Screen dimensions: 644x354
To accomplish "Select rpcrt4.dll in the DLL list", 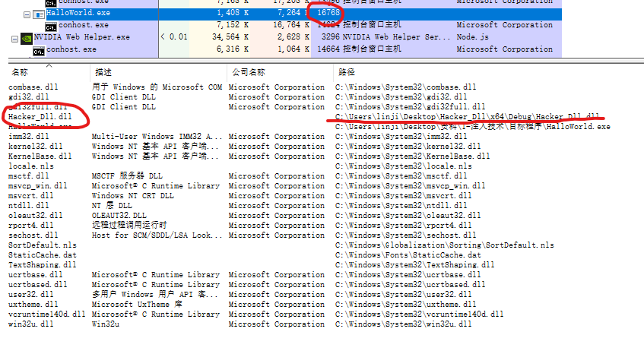I will [x=31, y=225].
